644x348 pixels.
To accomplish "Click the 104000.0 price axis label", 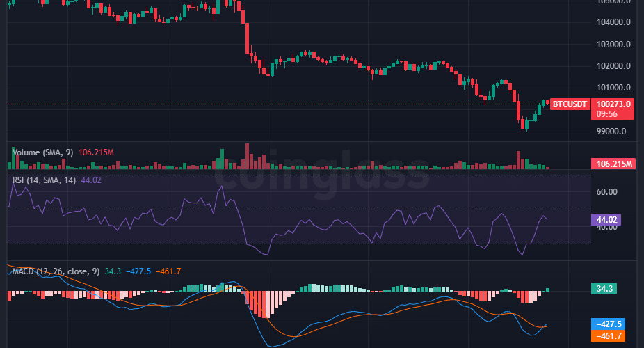I will tap(613, 22).
